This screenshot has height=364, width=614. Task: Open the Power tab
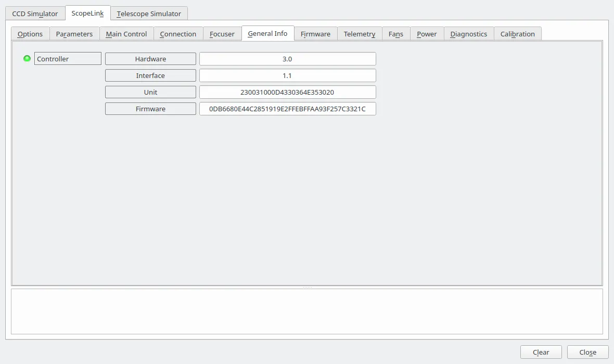click(427, 34)
